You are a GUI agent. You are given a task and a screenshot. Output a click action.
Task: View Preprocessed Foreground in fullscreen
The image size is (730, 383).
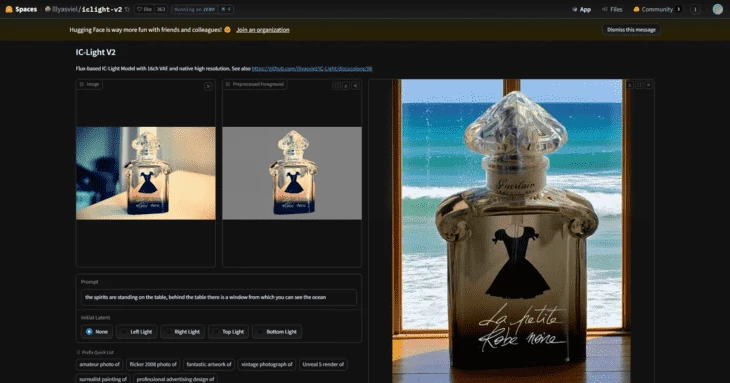pos(336,86)
